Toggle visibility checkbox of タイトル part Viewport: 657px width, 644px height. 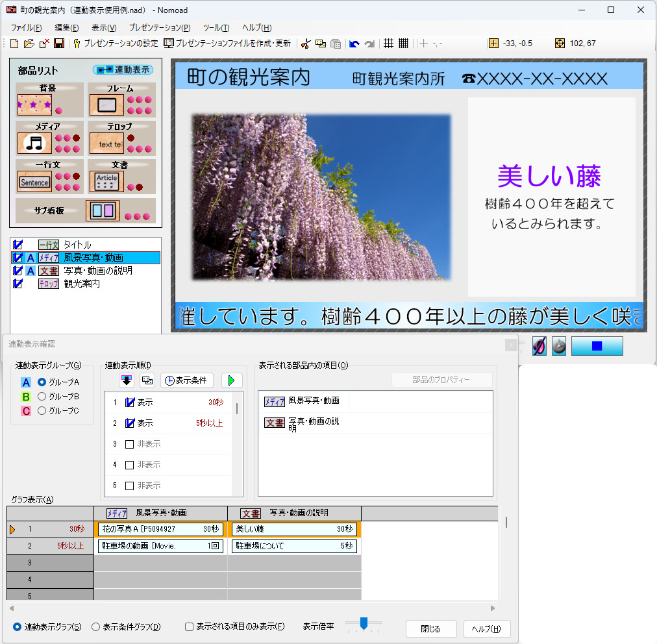coord(18,245)
